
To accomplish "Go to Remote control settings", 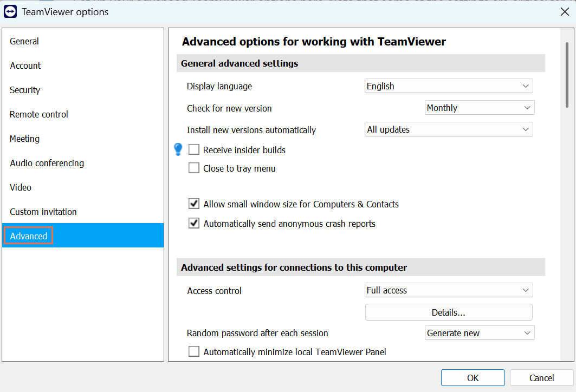I will click(x=83, y=114).
